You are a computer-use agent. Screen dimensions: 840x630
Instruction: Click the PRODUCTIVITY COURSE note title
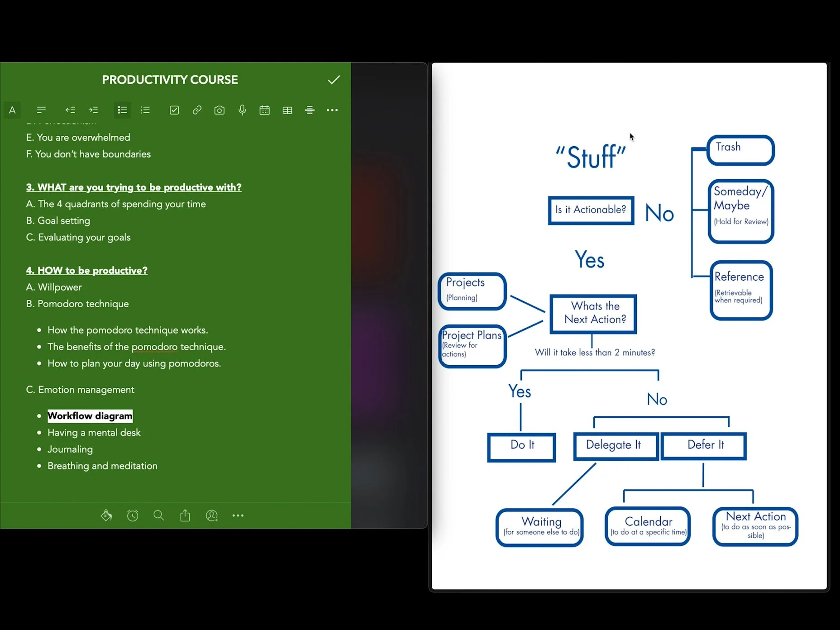pyautogui.click(x=170, y=80)
